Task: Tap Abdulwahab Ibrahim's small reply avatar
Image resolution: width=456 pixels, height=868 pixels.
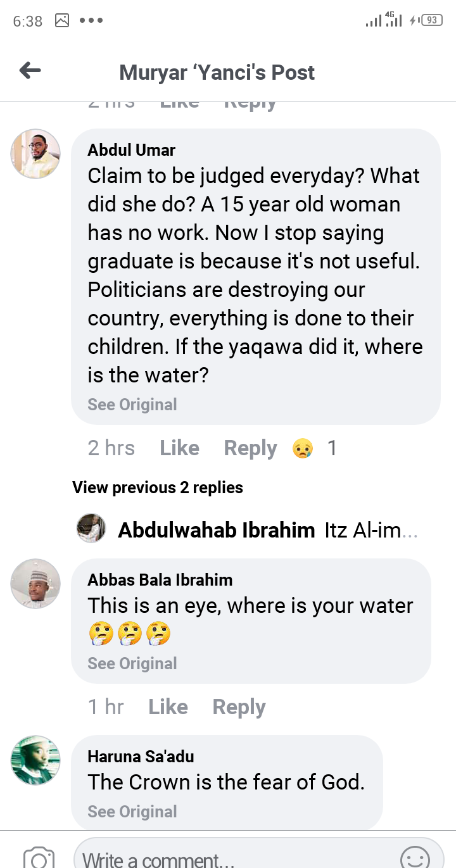Action: coord(91,528)
